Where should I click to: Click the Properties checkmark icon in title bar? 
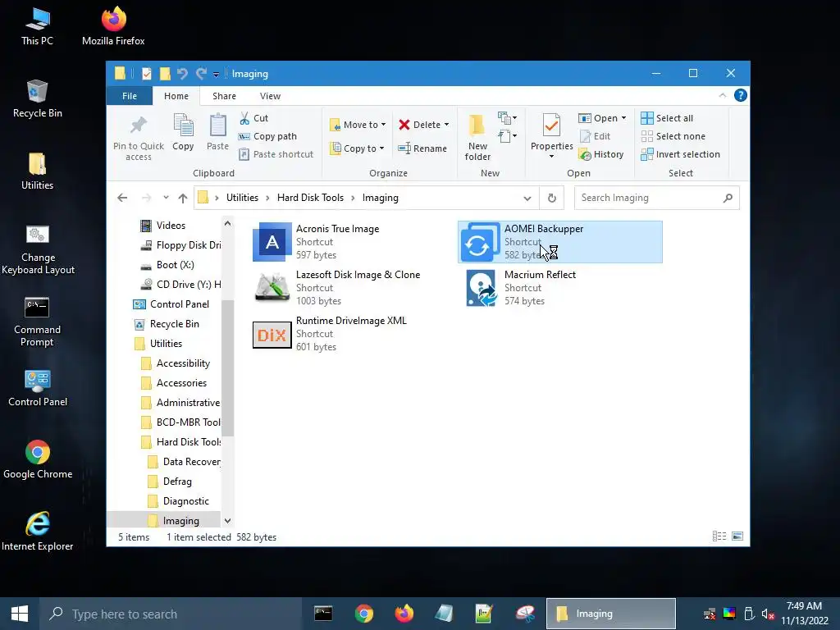point(146,73)
